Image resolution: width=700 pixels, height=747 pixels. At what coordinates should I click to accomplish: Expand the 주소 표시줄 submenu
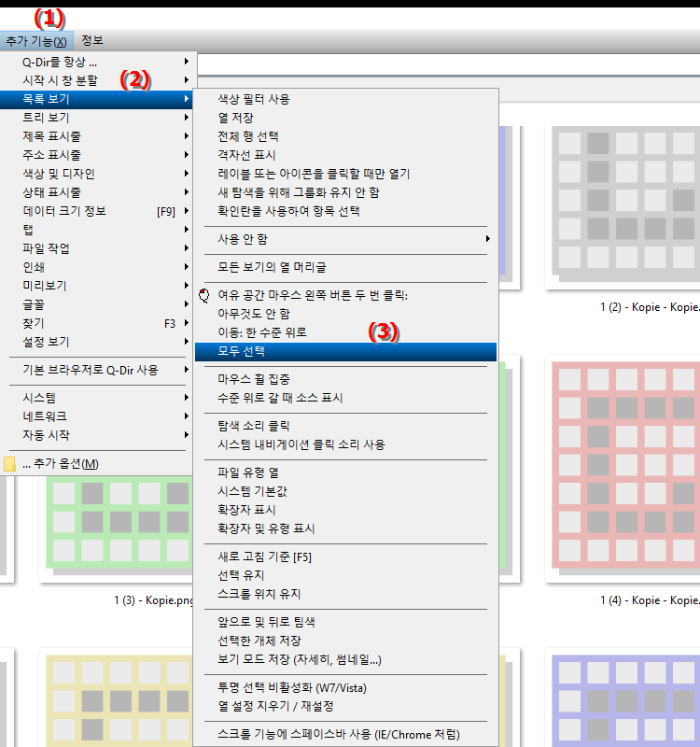click(x=98, y=155)
